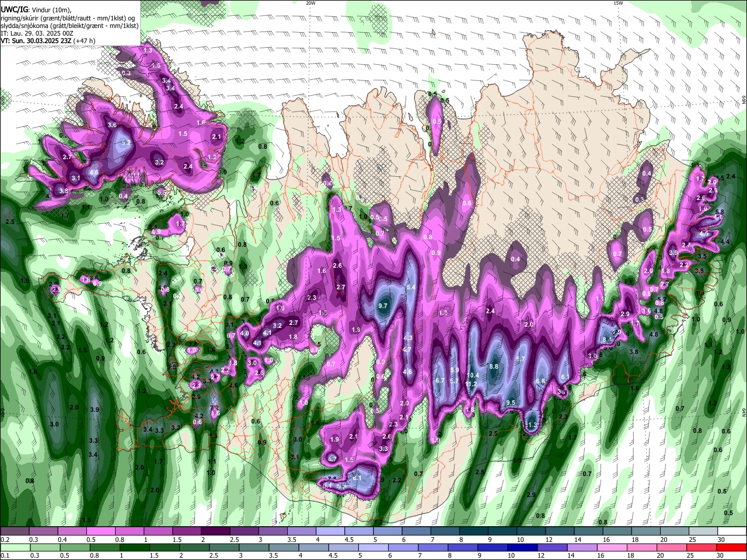The width and height of the screenshot is (747, 560).
Task: Click the crimson swatch between 25 and 30 in the lower legend row
Action: (701, 548)
